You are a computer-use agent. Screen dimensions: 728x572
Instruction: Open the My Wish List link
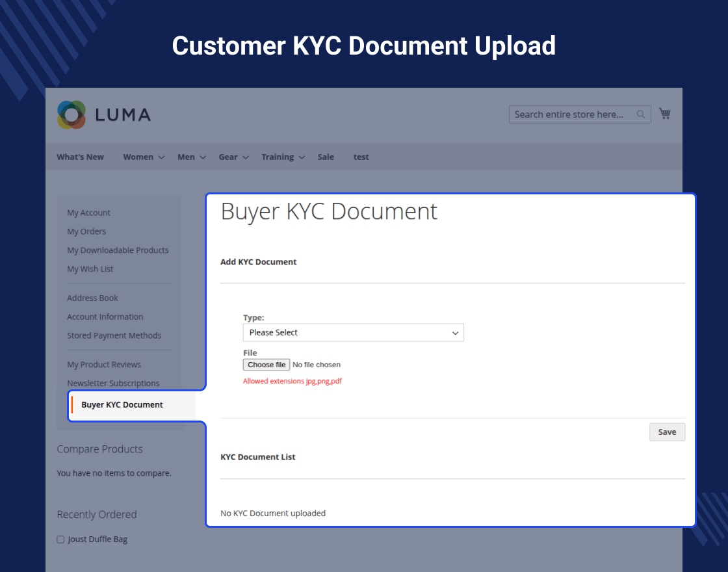pos(90,269)
